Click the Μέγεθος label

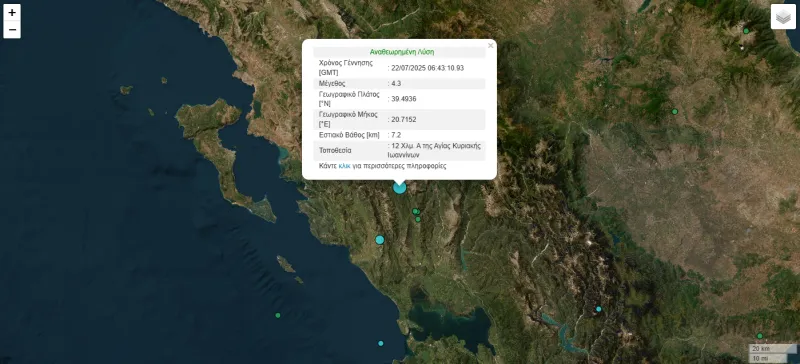point(332,83)
